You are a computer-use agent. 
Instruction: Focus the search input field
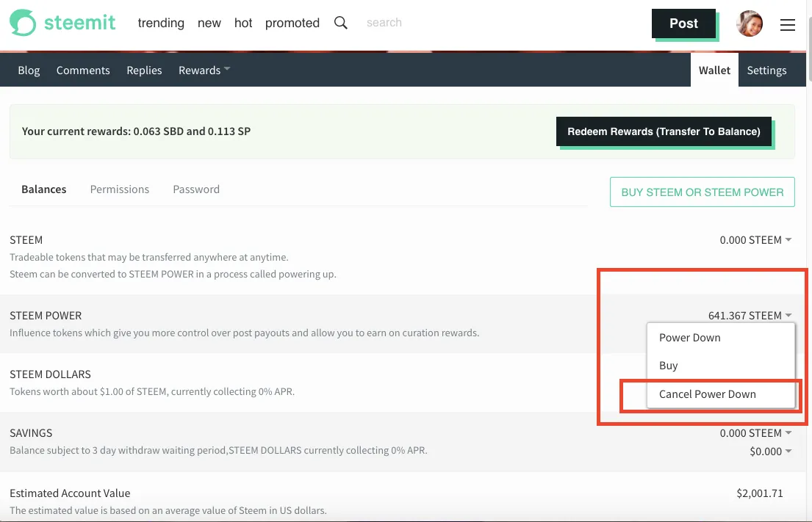pyautogui.click(x=384, y=22)
